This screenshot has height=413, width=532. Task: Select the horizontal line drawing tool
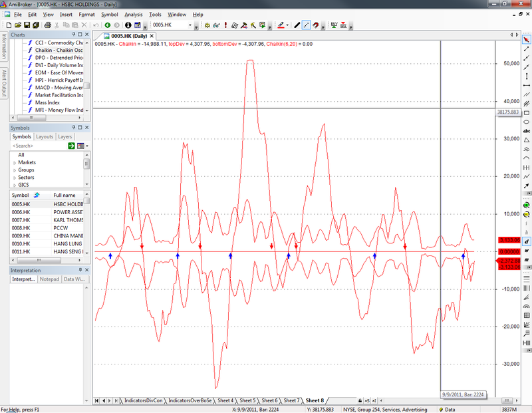[526, 86]
